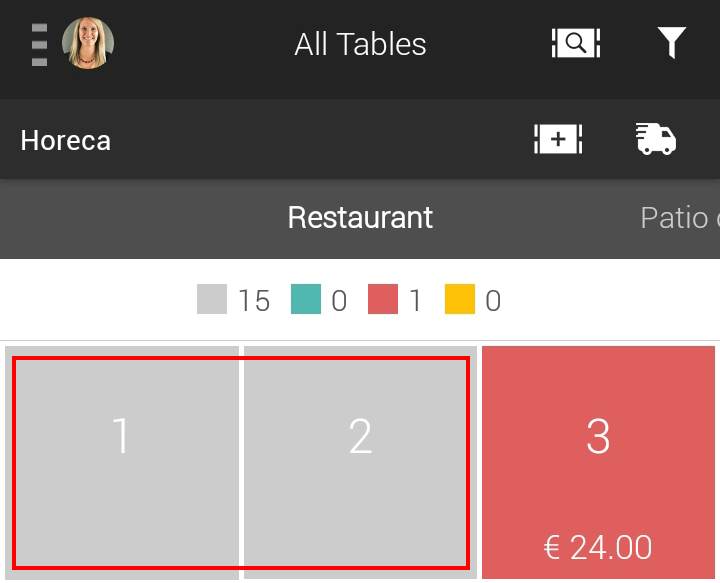Select the yellow status legend swatch
Image resolution: width=720 pixels, height=583 pixels.
coord(460,299)
